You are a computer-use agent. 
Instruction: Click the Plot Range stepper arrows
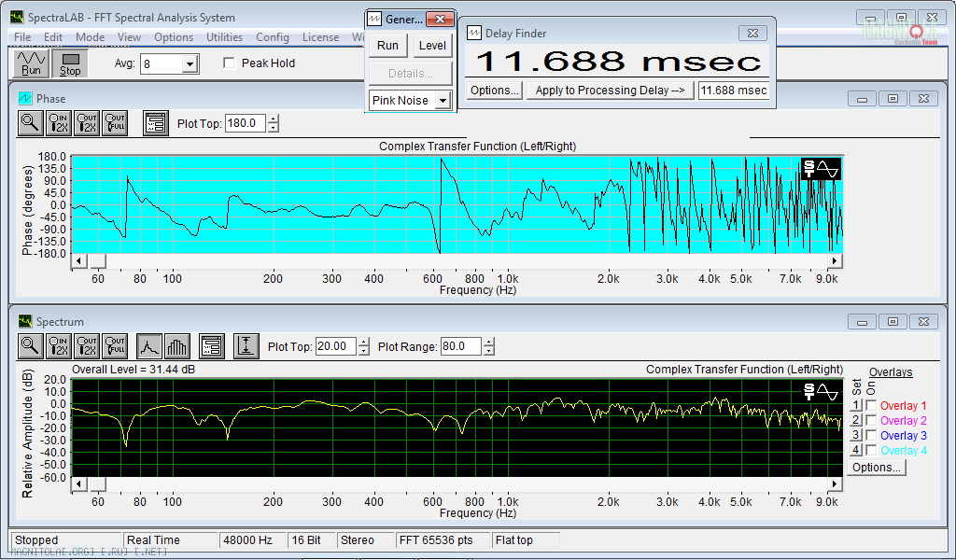coord(489,346)
